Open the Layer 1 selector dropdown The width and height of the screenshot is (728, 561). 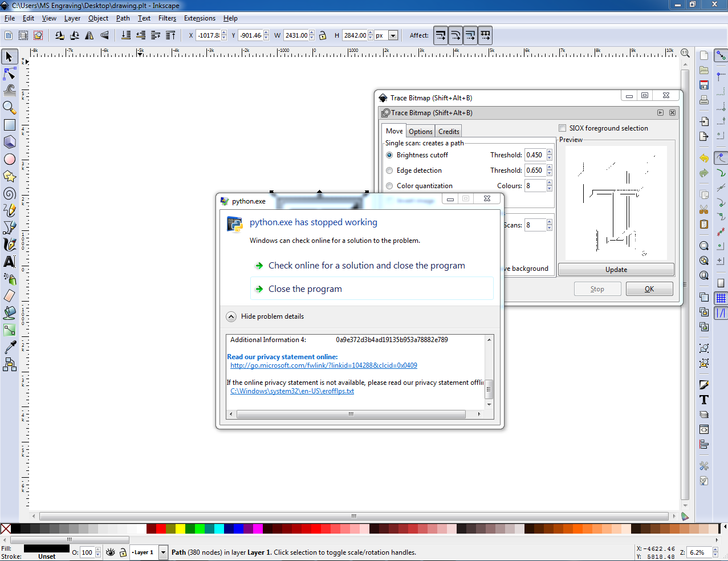(164, 552)
